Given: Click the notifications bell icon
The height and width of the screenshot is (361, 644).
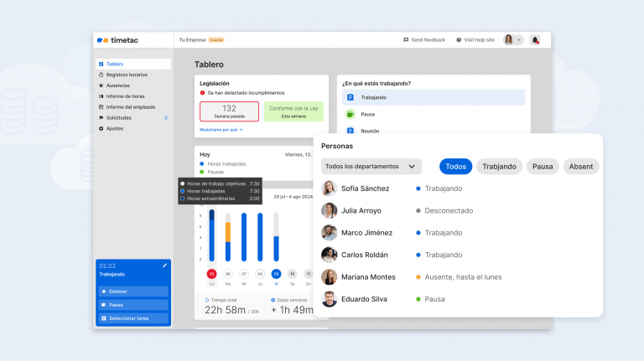Looking at the screenshot, I should pos(535,39).
